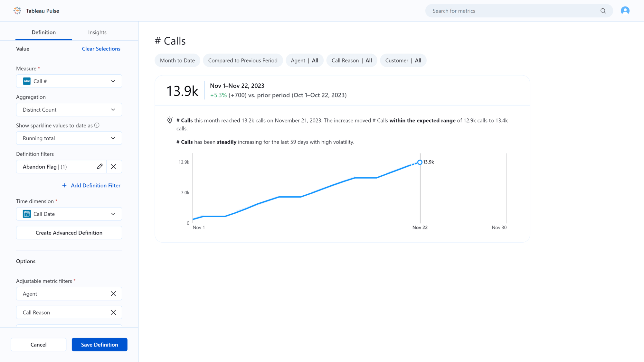This screenshot has height=362, width=644.
Task: Click the X icon to remove Abandon Flag filter
Action: pyautogui.click(x=113, y=167)
